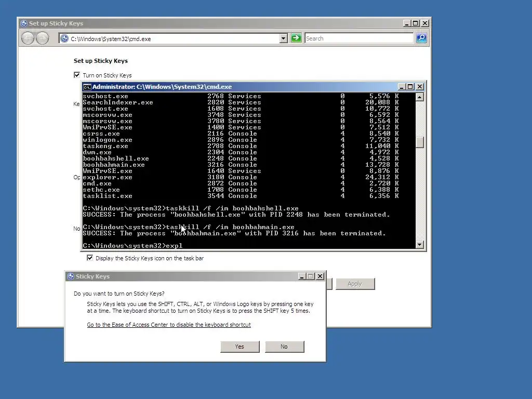This screenshot has width=532, height=399.
Task: Maximize the cmd.exe window
Action: point(410,87)
